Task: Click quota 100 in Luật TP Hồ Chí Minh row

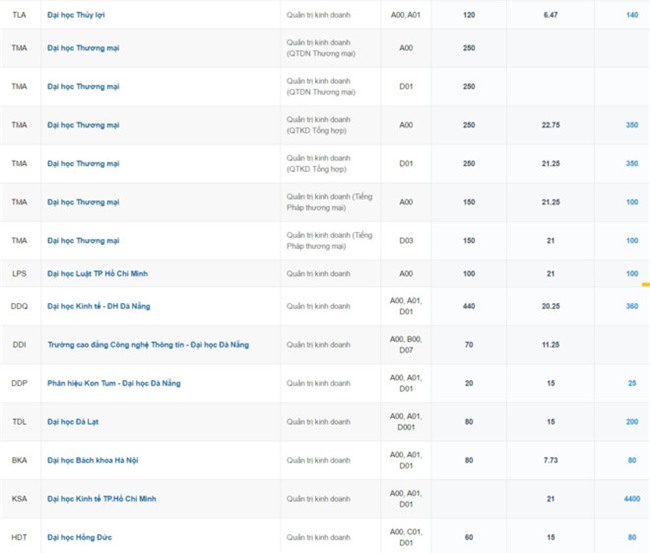Action: 632,273
